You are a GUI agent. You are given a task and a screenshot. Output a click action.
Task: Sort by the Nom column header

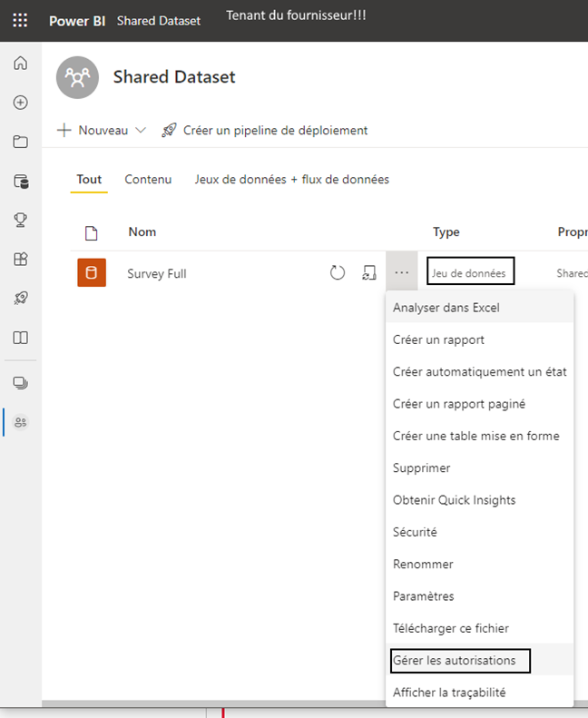point(142,232)
